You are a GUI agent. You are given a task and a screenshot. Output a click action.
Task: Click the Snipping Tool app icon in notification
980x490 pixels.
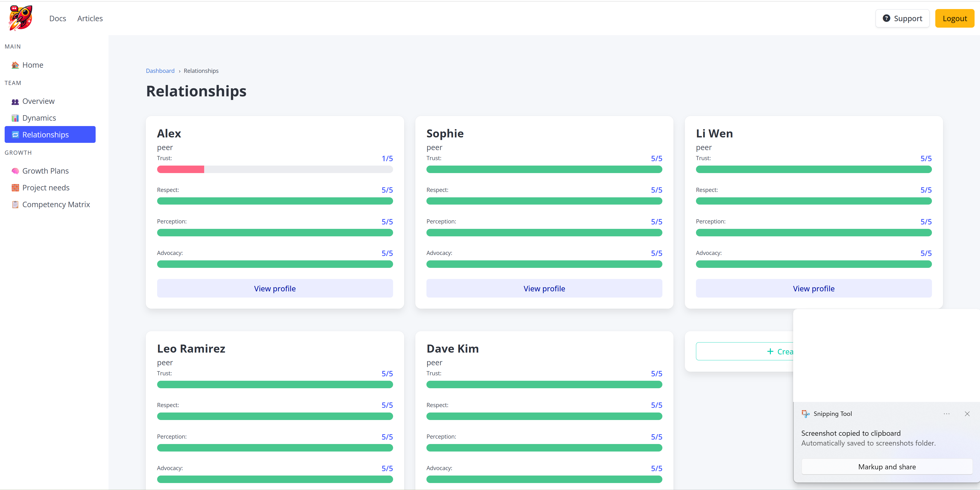click(x=805, y=414)
